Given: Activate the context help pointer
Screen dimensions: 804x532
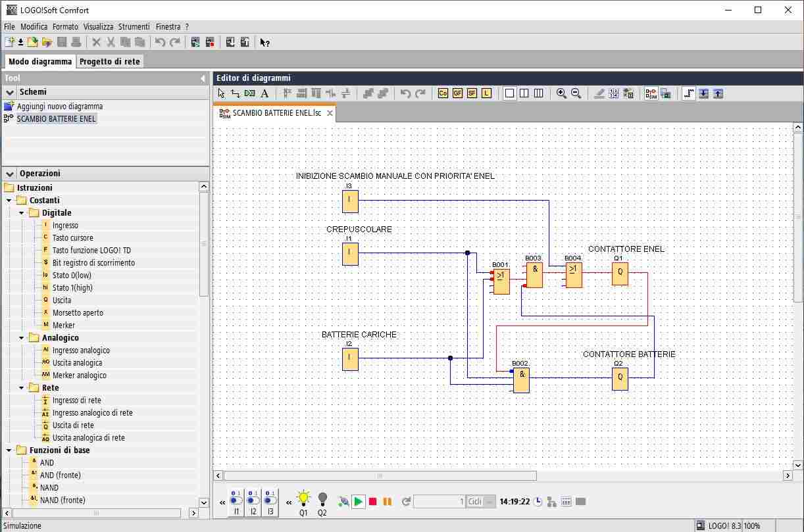Looking at the screenshot, I should 264,42.
